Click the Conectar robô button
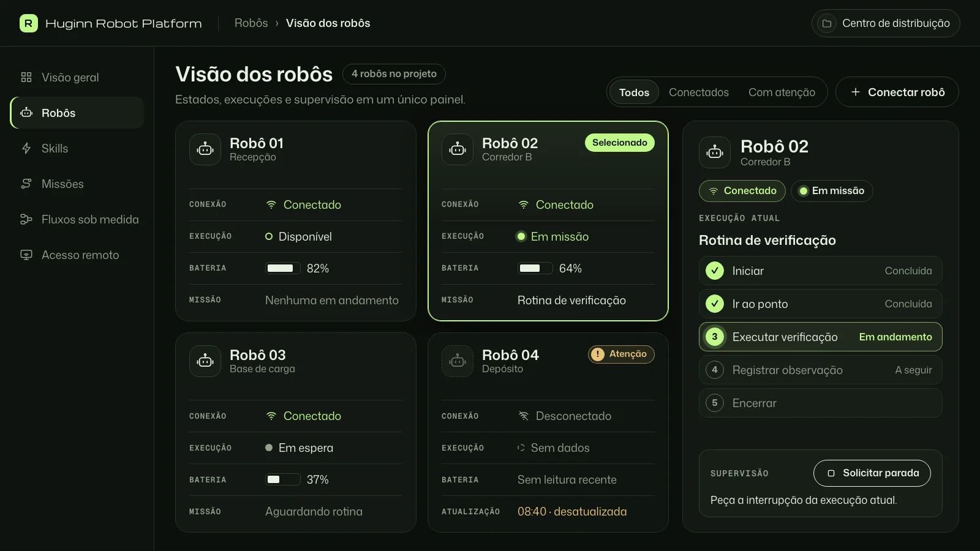Screen dimensions: 980x551 click(x=897, y=92)
